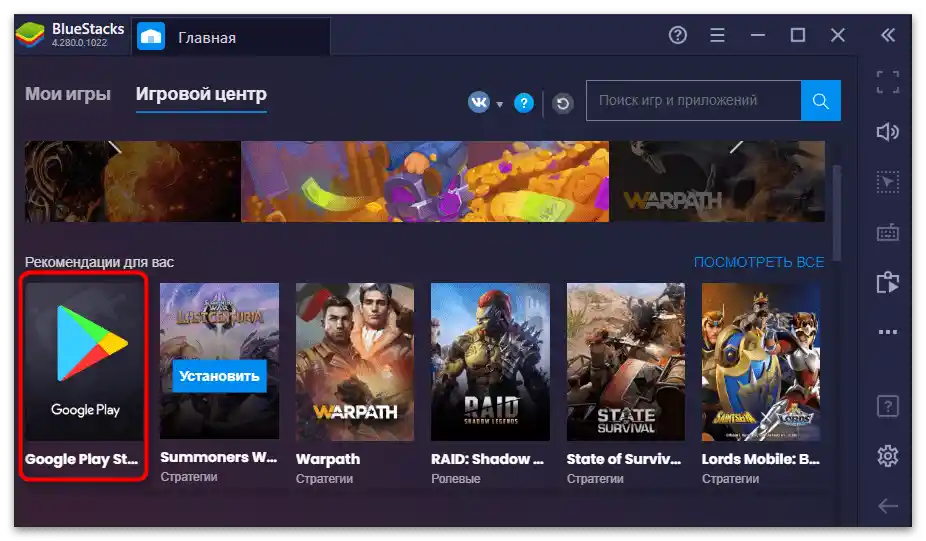Click the BlueStacks logo icon

point(30,35)
